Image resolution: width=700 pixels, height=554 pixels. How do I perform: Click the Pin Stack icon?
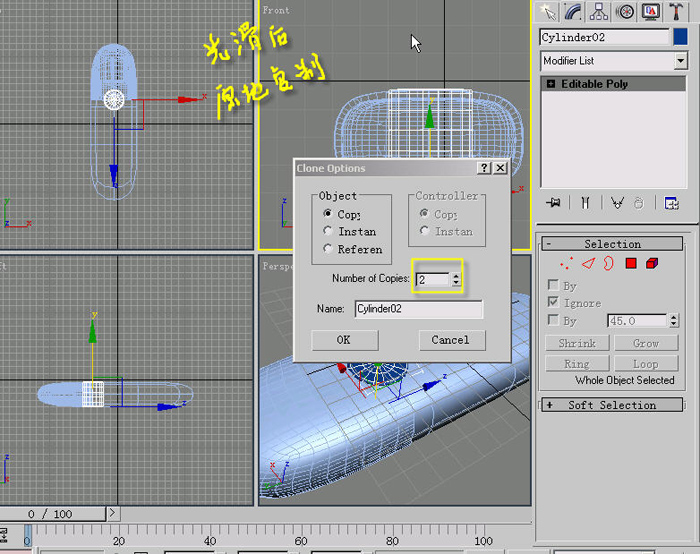tap(553, 203)
